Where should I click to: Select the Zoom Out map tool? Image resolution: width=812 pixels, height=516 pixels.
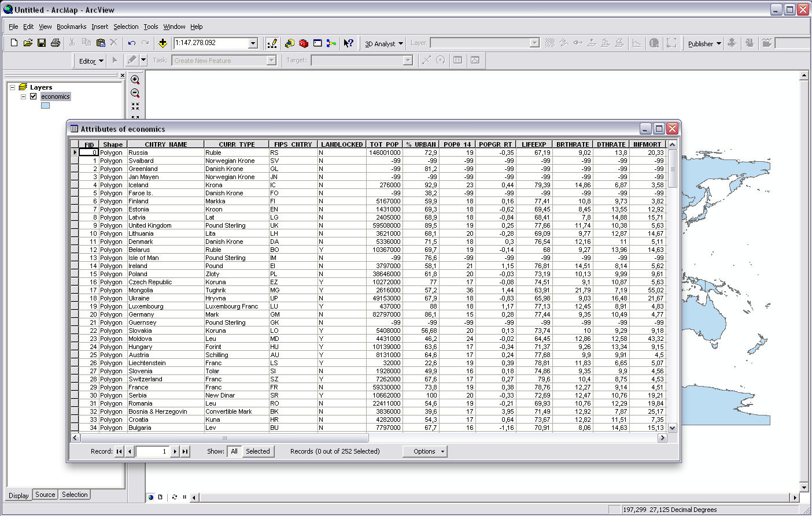pyautogui.click(x=135, y=93)
